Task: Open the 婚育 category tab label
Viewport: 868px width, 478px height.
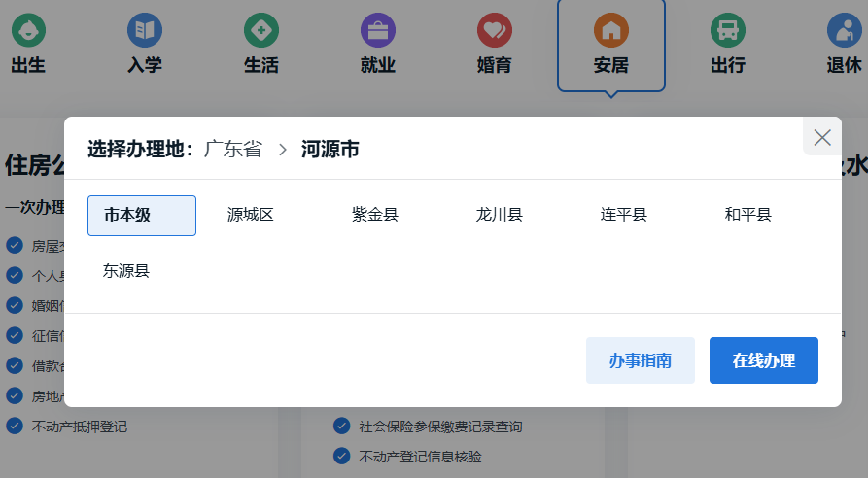Action: (495, 65)
